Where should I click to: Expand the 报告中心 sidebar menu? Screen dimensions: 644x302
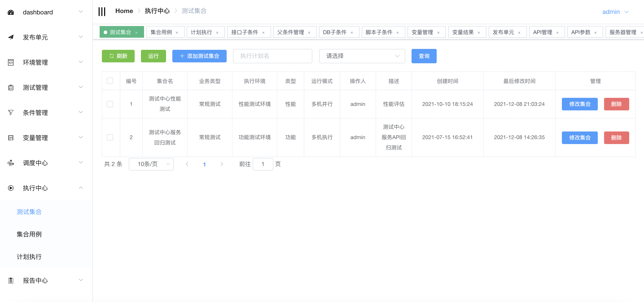81,280
